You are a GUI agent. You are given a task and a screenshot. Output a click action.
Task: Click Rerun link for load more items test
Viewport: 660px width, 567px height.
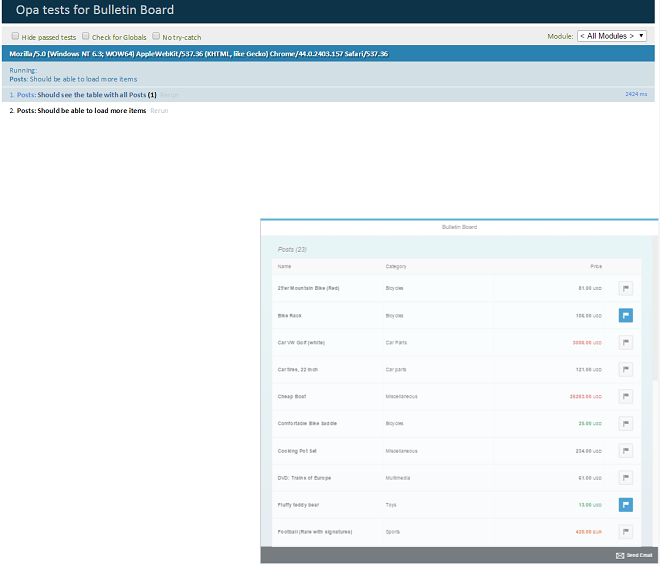pos(159,111)
